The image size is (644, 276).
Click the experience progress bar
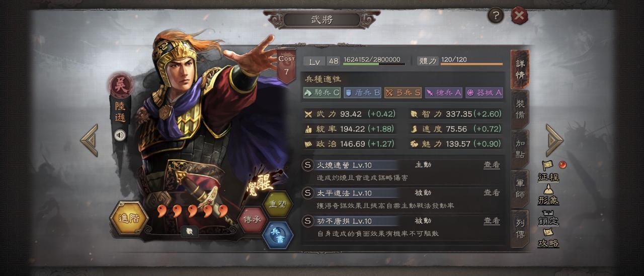[374, 64]
